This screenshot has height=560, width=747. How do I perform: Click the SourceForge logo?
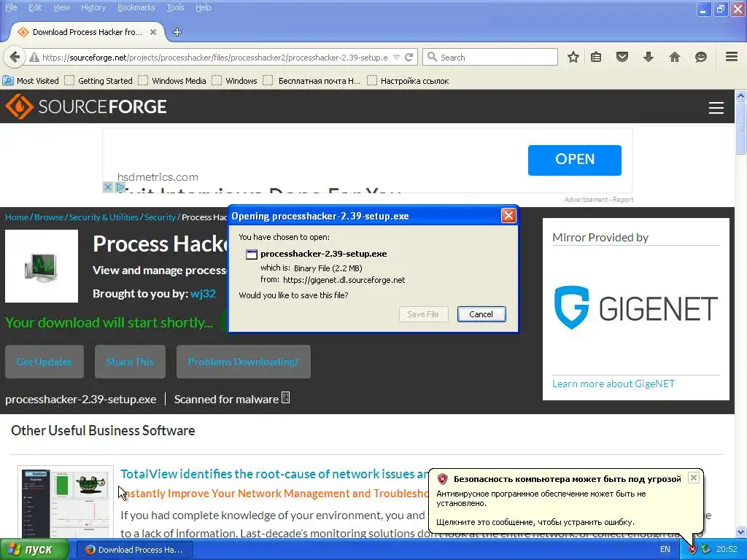pyautogui.click(x=86, y=106)
